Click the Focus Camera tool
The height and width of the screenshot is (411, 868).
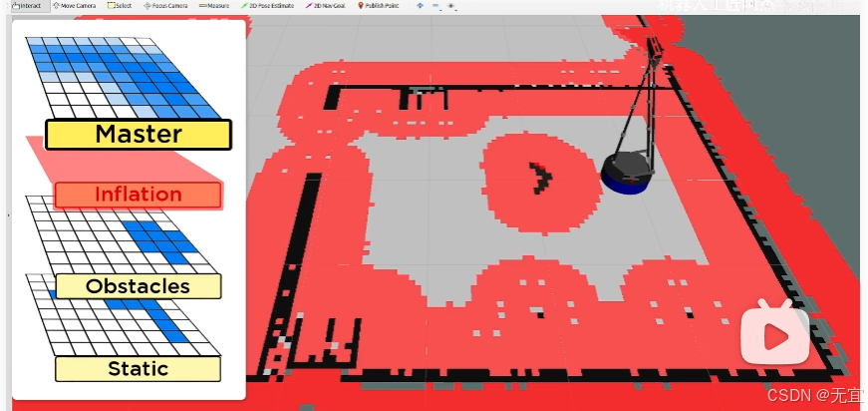pos(165,6)
